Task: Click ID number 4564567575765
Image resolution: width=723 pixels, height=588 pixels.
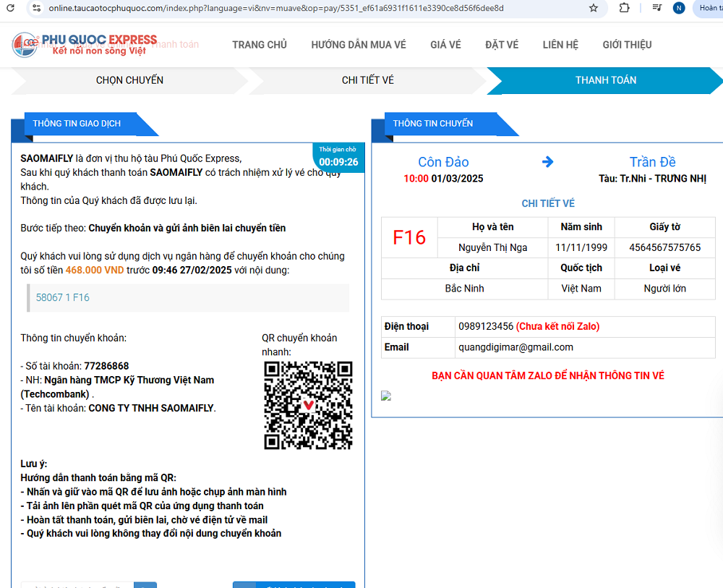Action: point(665,247)
